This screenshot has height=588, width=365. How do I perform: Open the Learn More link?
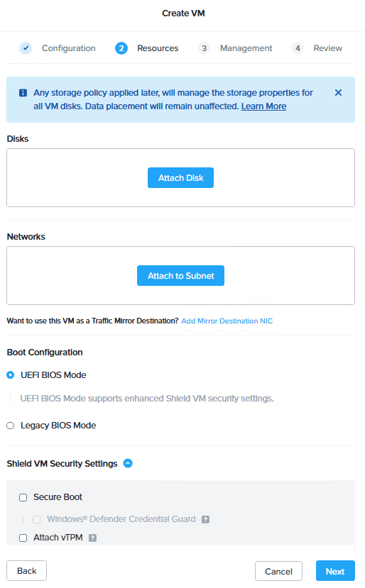[x=263, y=106]
